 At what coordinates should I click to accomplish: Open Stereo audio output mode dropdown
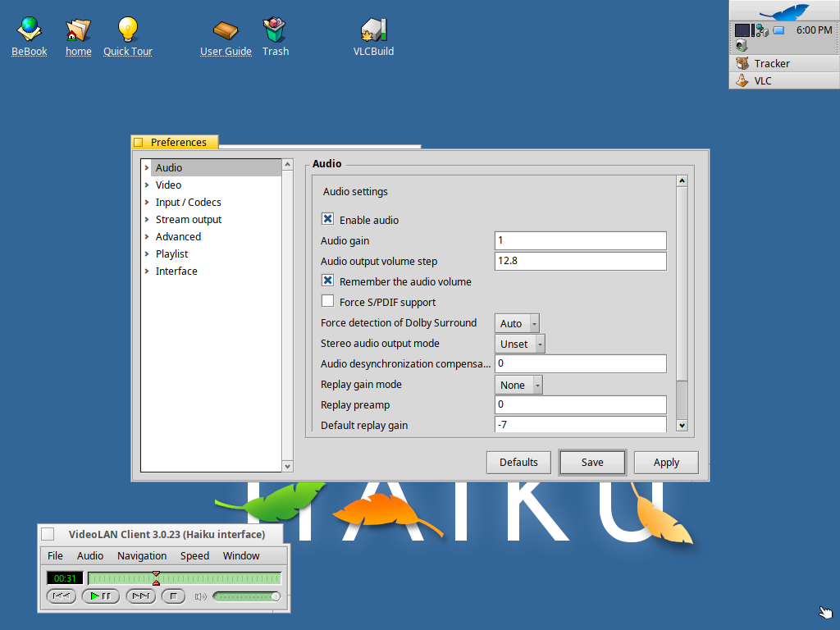[519, 344]
